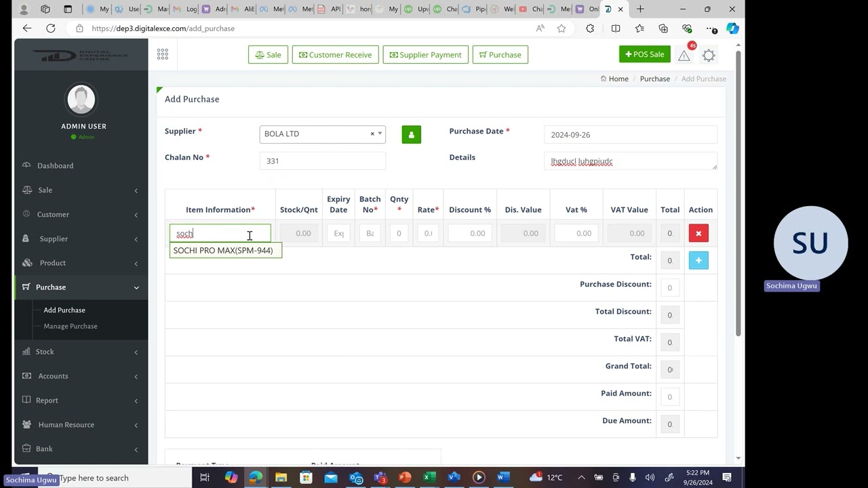Click the Chalan No field
The image size is (868, 488).
click(x=322, y=161)
